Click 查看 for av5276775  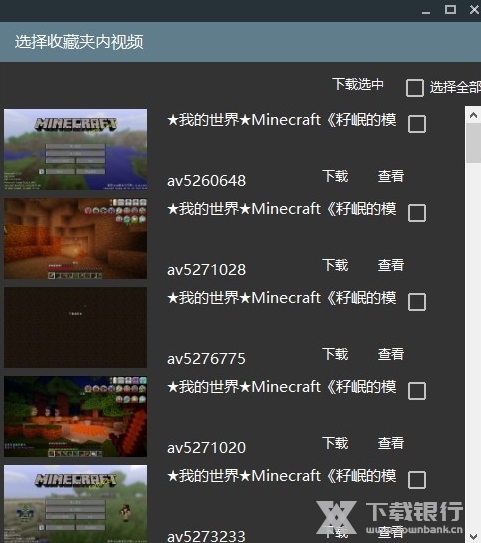click(391, 354)
